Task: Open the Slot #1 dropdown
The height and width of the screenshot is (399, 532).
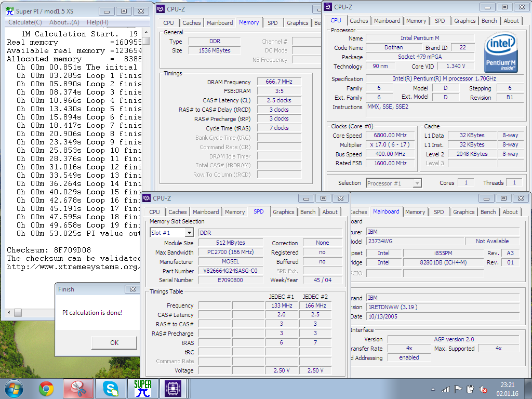Action: [x=189, y=233]
